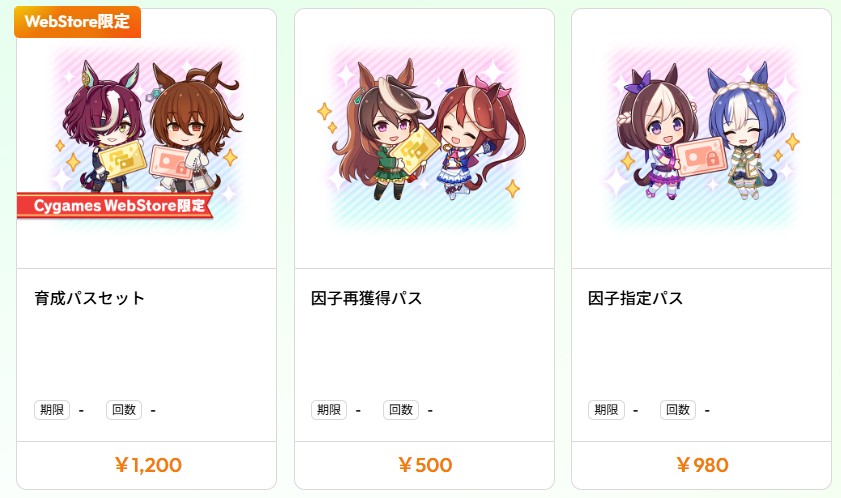Image resolution: width=841 pixels, height=498 pixels.
Task: Click the 回数 tag on 因子再獲得パス
Action: [401, 410]
